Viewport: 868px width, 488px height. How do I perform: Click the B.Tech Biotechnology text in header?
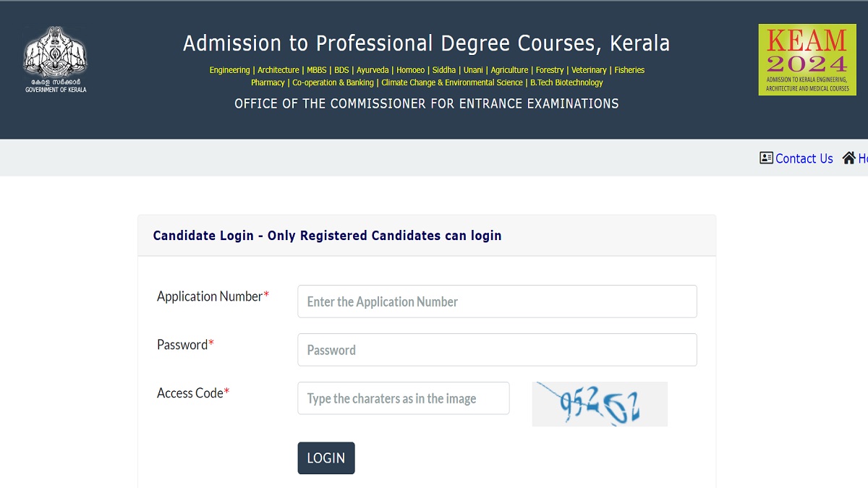[x=566, y=82]
